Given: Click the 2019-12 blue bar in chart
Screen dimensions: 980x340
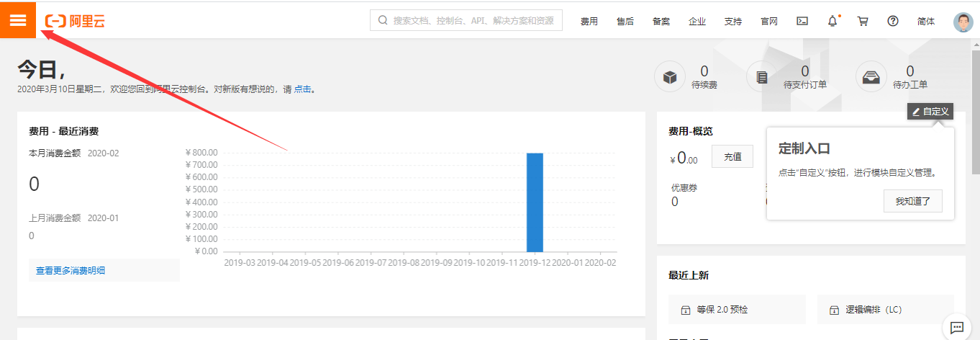Looking at the screenshot, I should [x=535, y=202].
